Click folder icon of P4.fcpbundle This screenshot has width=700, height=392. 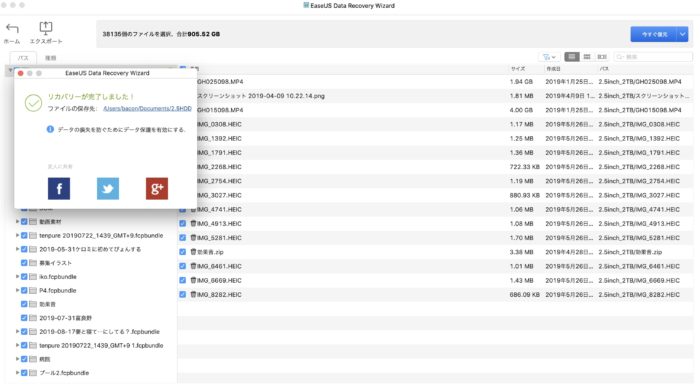33,291
